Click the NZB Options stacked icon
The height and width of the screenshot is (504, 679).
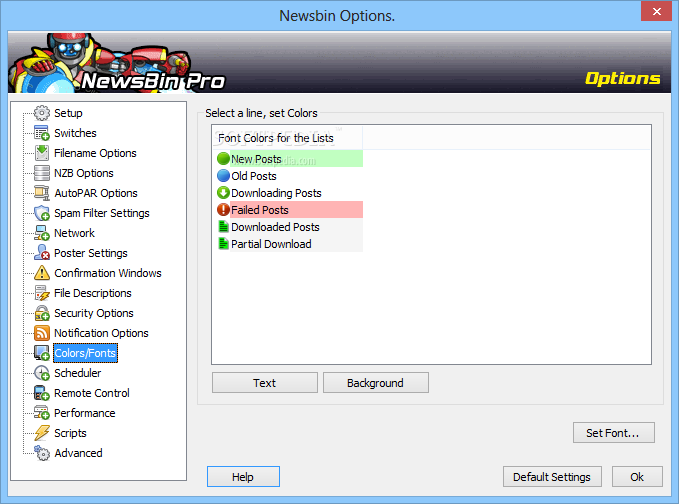click(42, 173)
